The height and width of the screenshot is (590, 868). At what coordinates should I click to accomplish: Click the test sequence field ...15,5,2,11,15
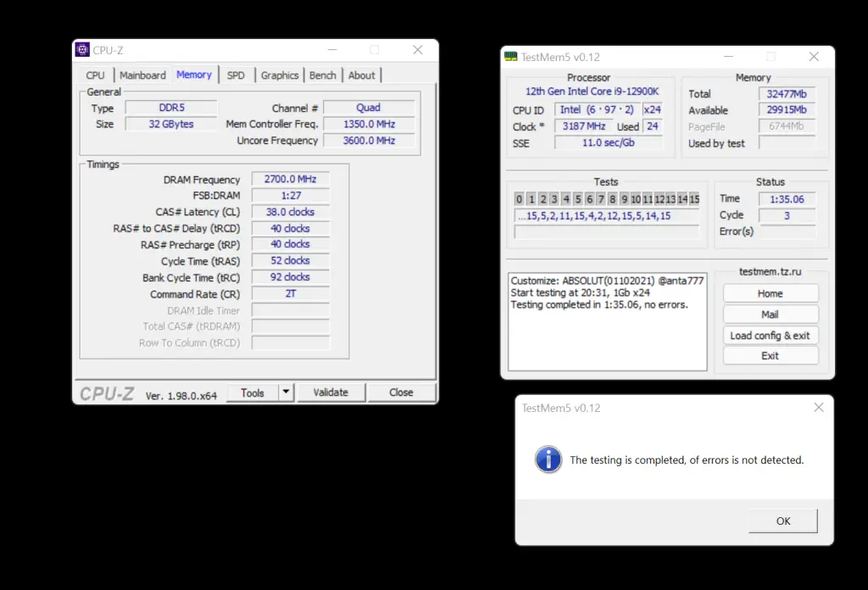tap(606, 216)
